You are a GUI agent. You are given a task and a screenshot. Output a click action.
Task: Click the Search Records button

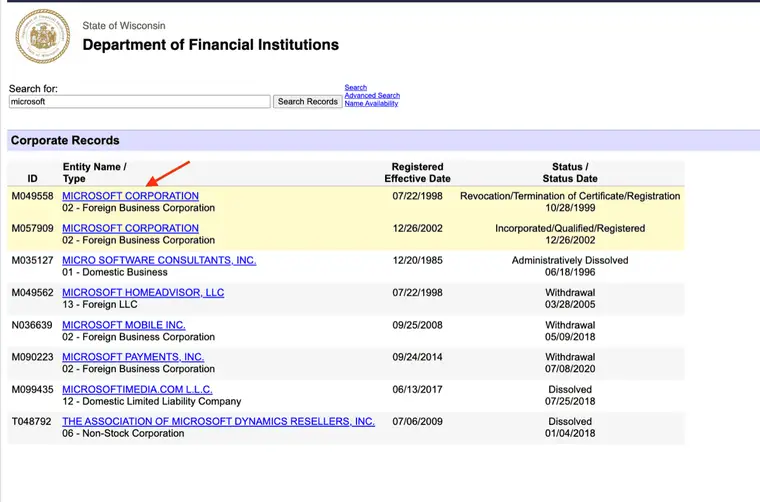pyautogui.click(x=308, y=101)
